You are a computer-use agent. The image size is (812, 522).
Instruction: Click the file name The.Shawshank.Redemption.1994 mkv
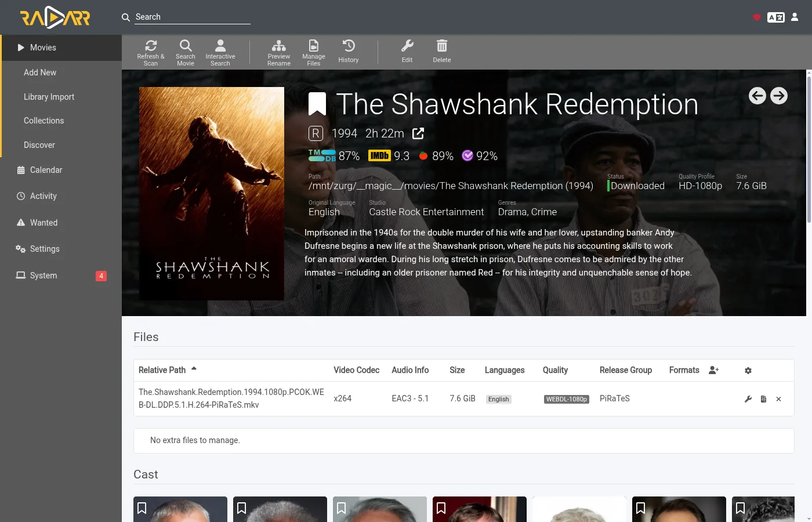[x=231, y=398]
